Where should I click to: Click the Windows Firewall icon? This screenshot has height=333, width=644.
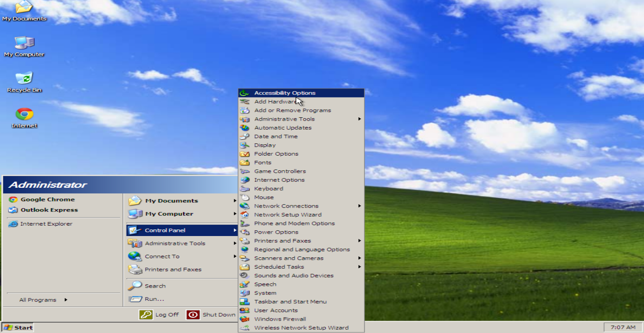tap(244, 319)
